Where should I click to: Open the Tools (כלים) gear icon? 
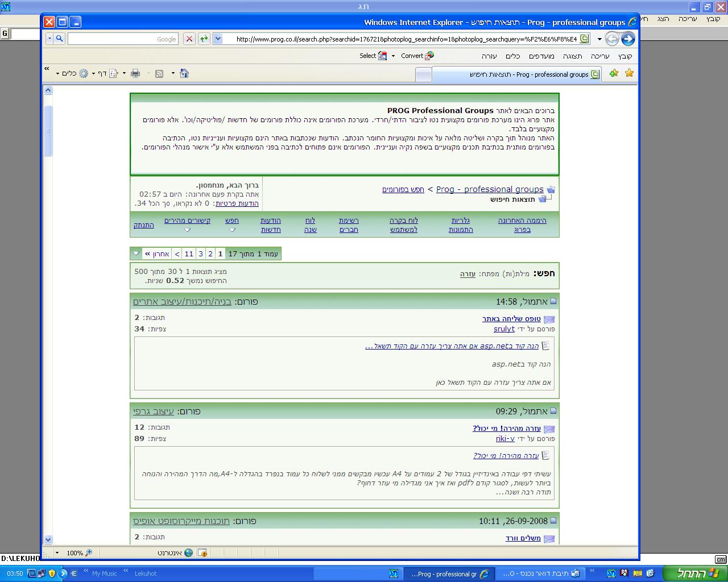84,73
